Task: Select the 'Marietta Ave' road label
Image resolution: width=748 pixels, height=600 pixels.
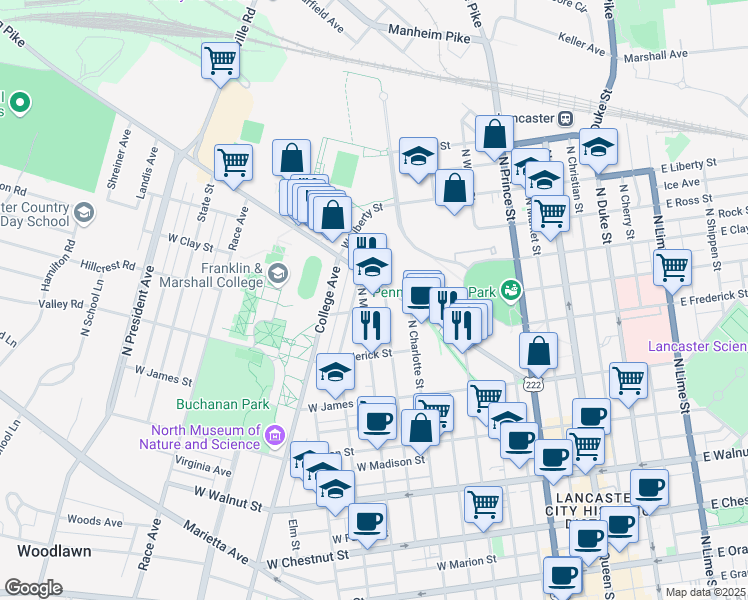Action: coord(216,542)
